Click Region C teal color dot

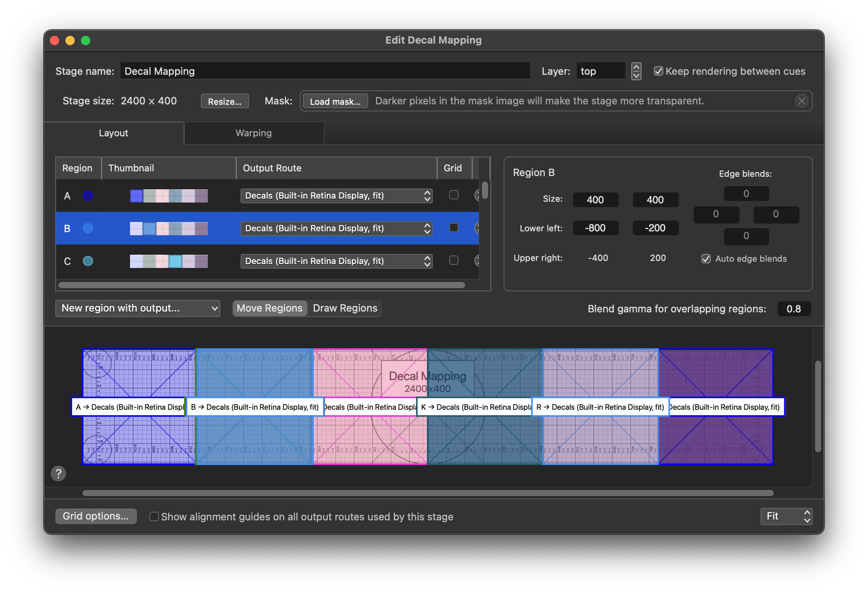88,261
